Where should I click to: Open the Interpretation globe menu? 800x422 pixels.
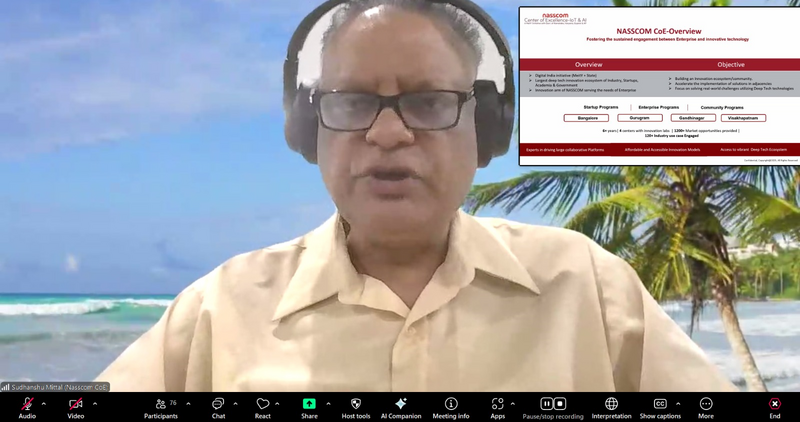coord(611,406)
